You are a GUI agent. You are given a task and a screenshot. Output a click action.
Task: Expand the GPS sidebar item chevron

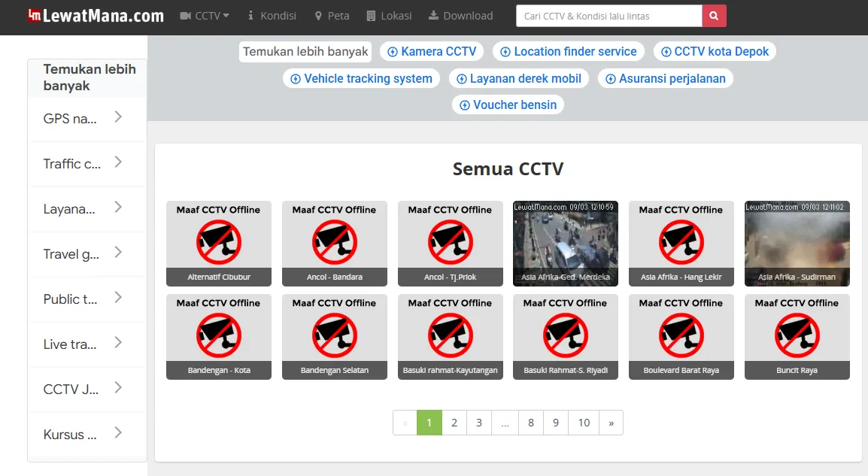pos(118,117)
